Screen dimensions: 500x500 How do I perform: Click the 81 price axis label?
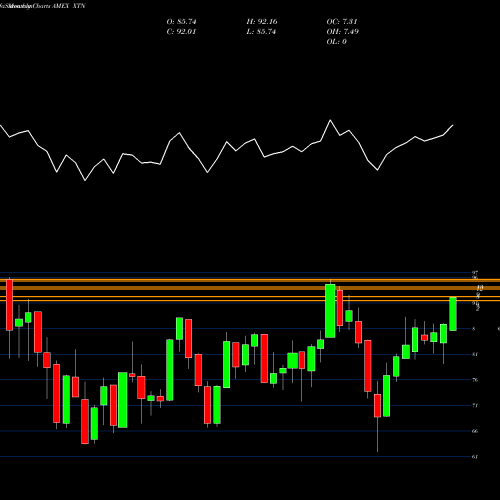click(x=475, y=354)
